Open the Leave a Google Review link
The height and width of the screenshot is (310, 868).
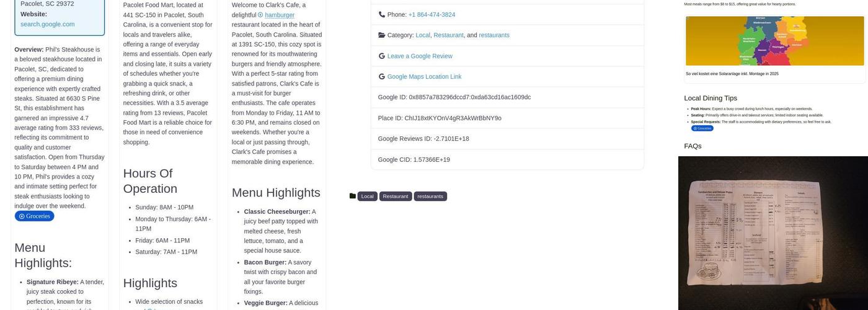[420, 56]
